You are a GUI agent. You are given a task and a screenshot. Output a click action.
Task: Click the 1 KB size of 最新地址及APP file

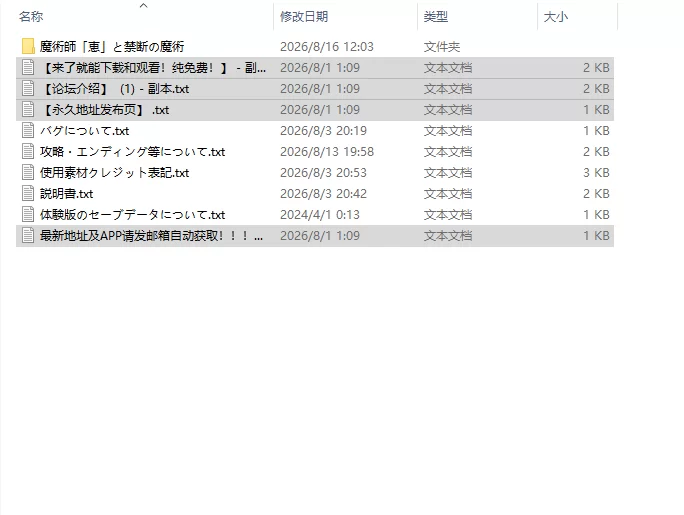[x=596, y=235]
